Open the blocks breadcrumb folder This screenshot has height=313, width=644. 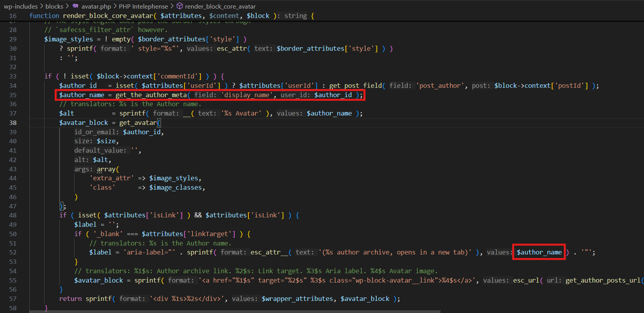[54, 6]
